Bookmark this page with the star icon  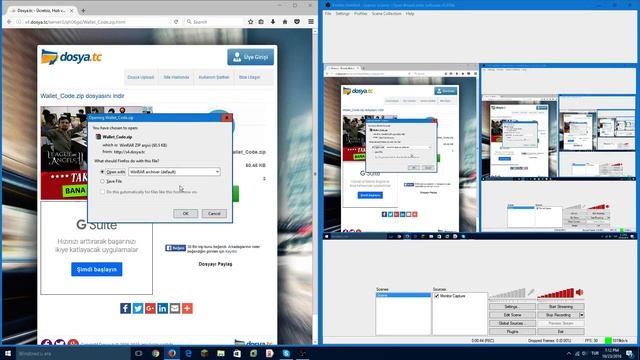(250, 22)
